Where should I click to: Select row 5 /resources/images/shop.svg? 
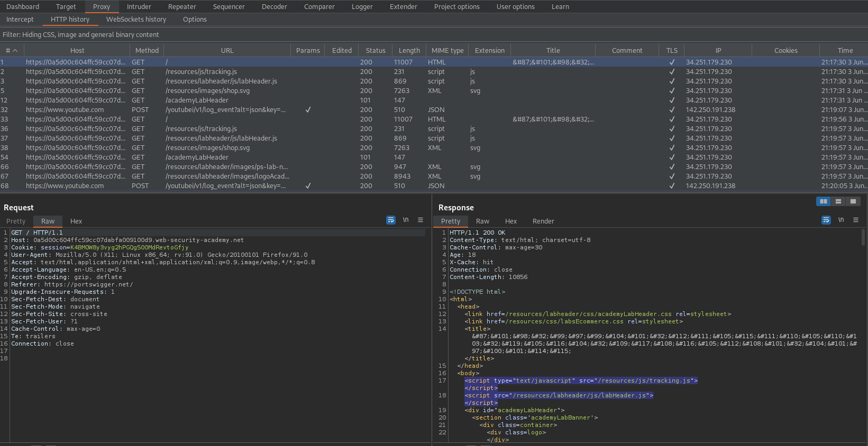(x=434, y=91)
